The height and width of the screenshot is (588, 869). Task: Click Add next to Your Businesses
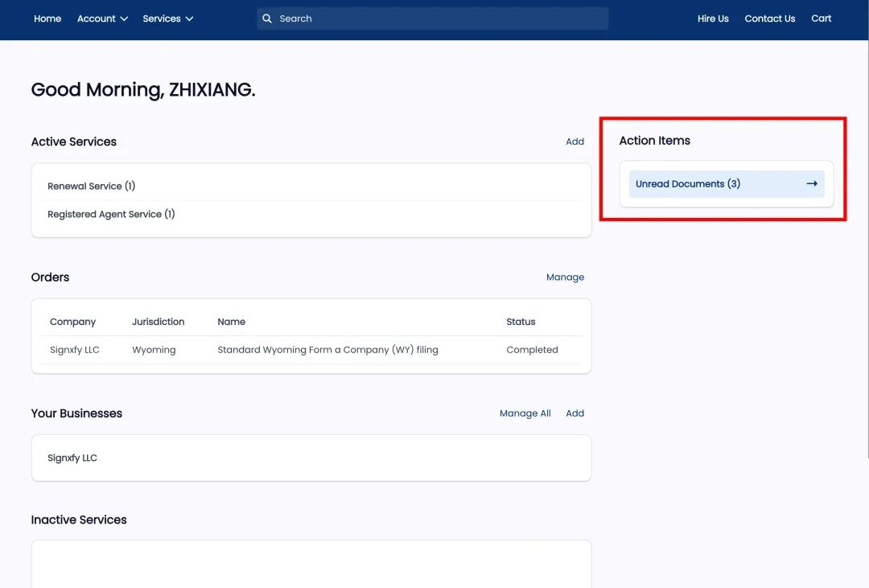(575, 413)
